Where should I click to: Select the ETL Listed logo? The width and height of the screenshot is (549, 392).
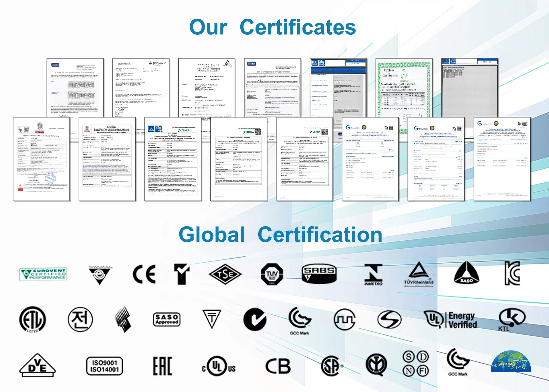32,320
